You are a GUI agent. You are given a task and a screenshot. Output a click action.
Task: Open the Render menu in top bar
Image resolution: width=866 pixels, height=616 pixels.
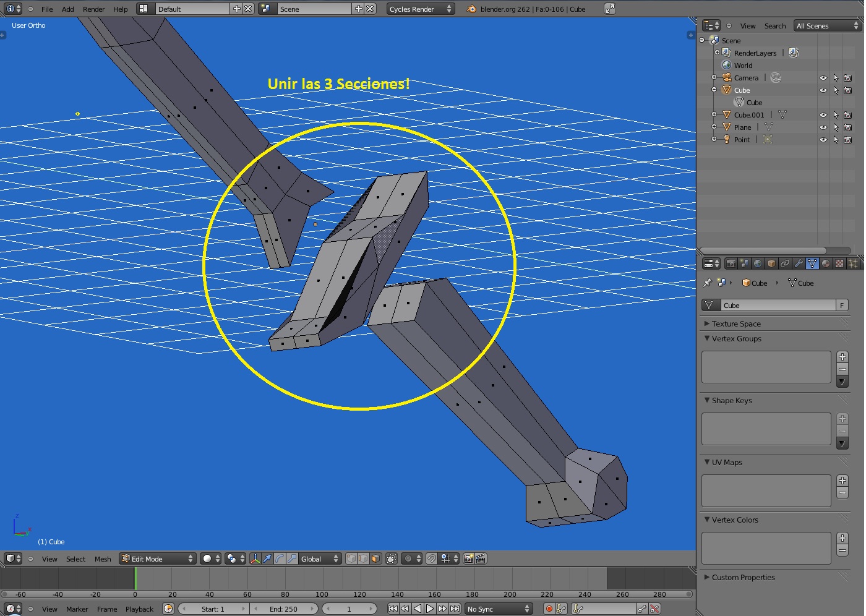pos(93,9)
